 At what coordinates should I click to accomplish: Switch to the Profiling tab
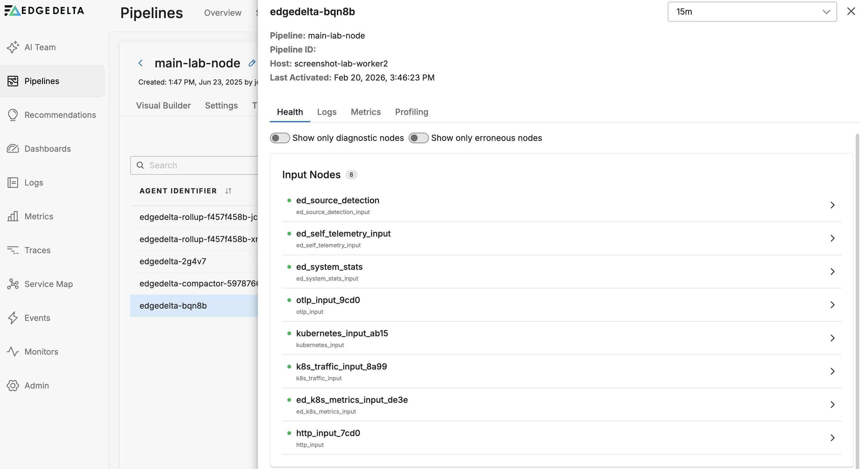point(412,112)
